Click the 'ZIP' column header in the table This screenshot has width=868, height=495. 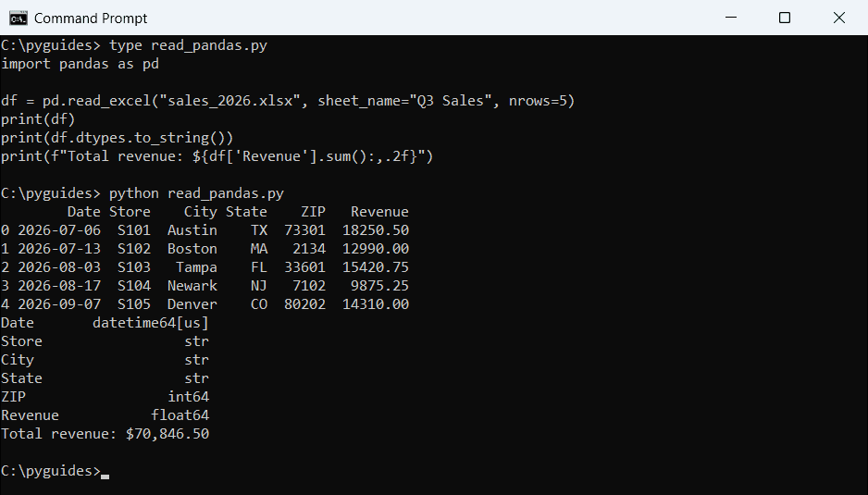(314, 212)
